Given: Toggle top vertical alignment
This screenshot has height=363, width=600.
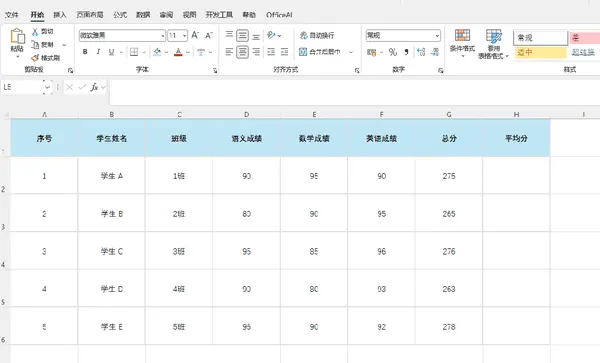Looking at the screenshot, I should [229, 35].
